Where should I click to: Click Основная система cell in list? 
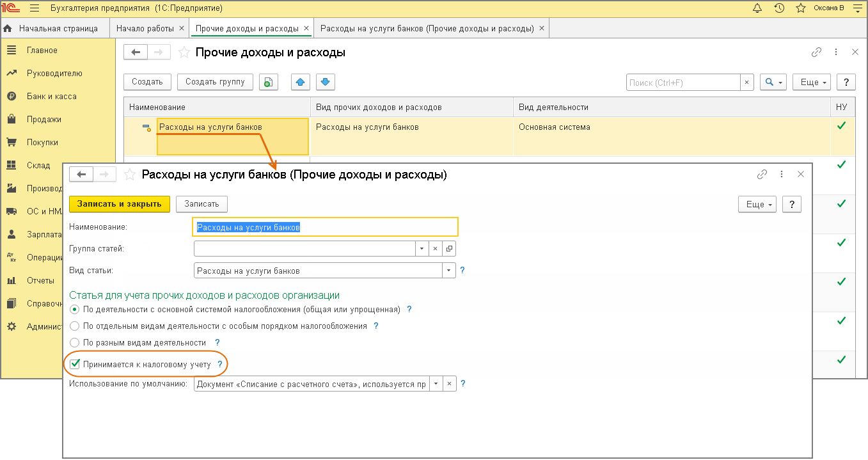672,136
